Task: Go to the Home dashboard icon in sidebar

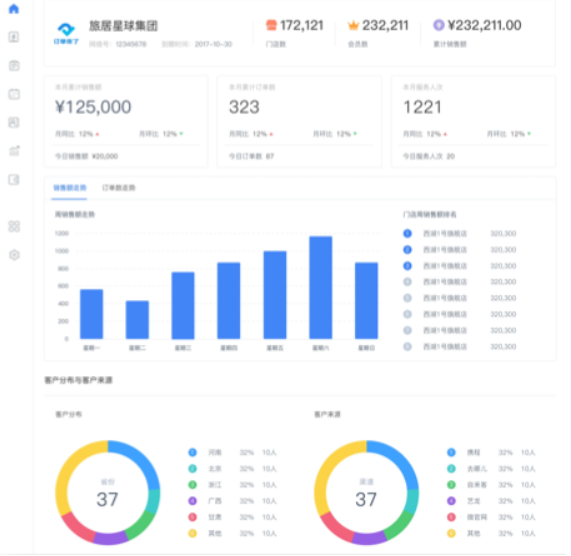Action: (14, 9)
